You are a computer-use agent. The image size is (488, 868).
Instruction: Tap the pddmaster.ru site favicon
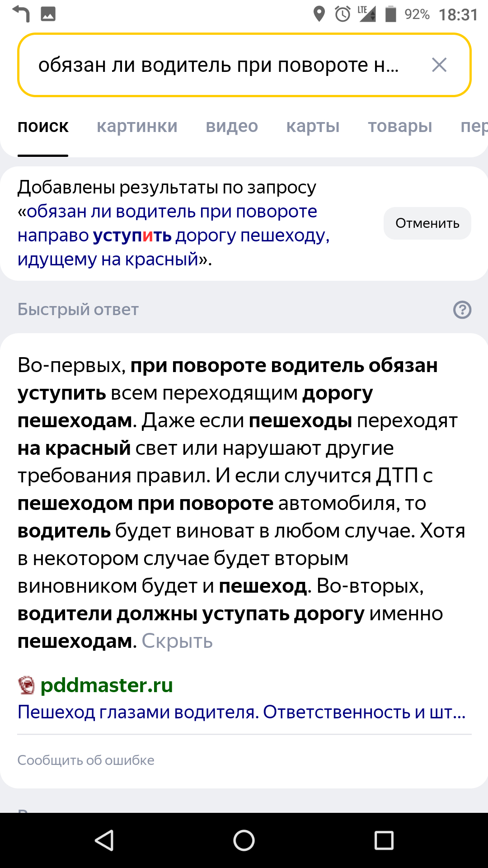[26, 685]
